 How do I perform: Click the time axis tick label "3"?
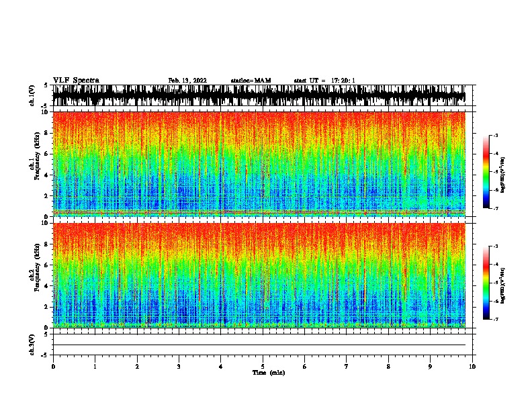coord(179,366)
